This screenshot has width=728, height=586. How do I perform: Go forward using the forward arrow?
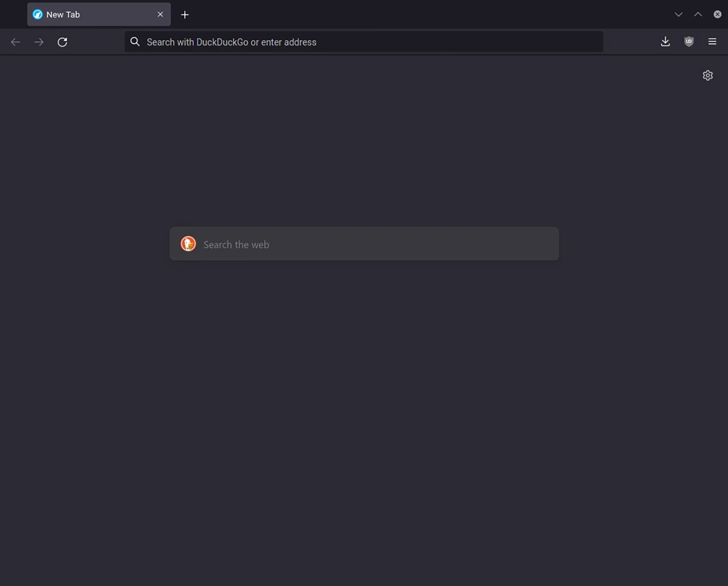[39, 42]
